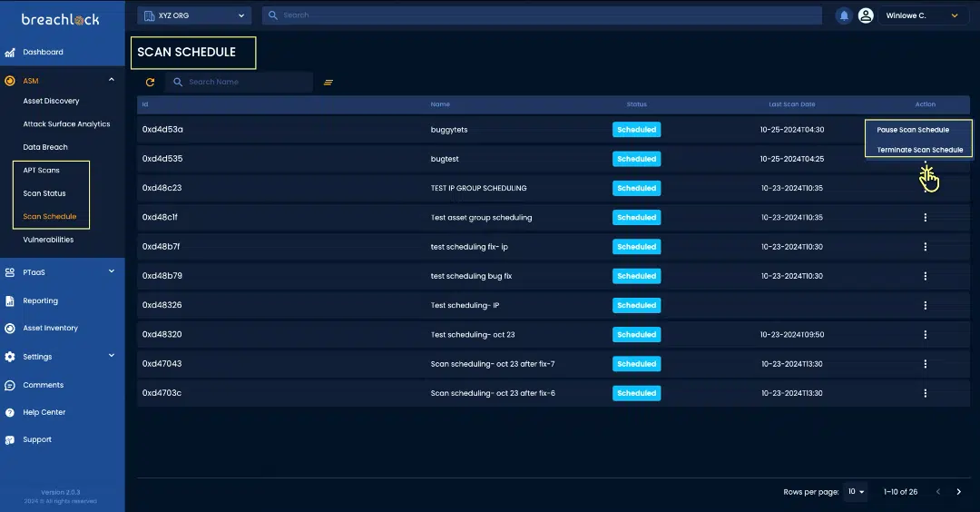
Task: Sort by the Last Scan Date header
Action: coord(792,104)
